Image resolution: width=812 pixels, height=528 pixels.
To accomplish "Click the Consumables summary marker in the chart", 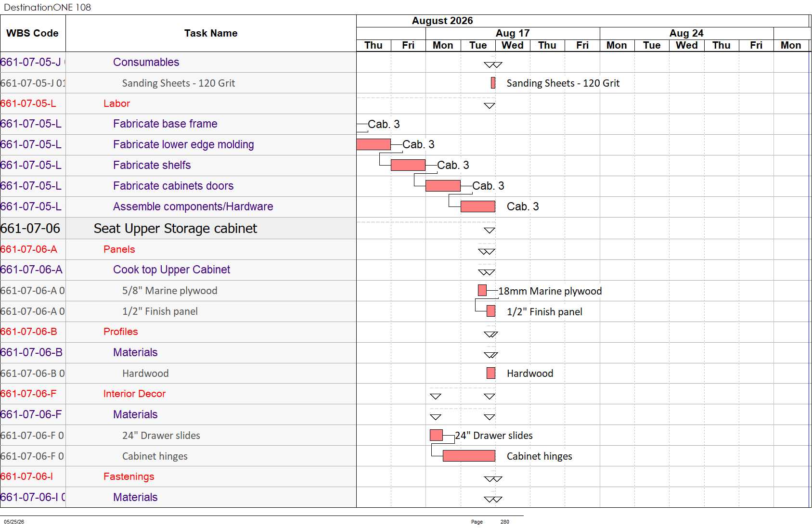I will click(493, 65).
